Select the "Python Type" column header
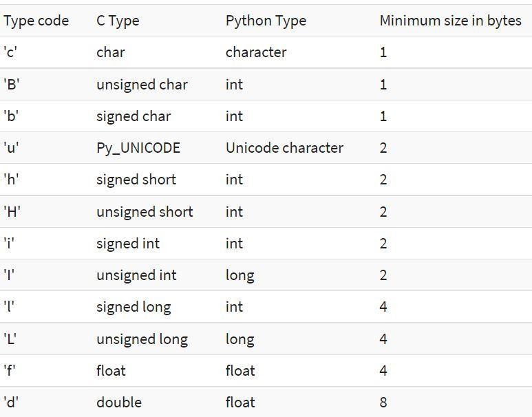Image resolution: width=532 pixels, height=417 pixels. click(x=266, y=21)
